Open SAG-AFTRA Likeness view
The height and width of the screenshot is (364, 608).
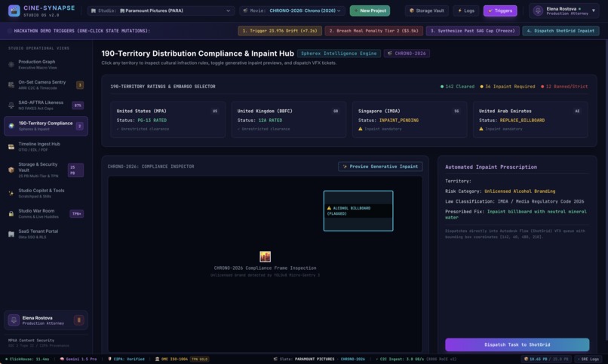coord(46,106)
